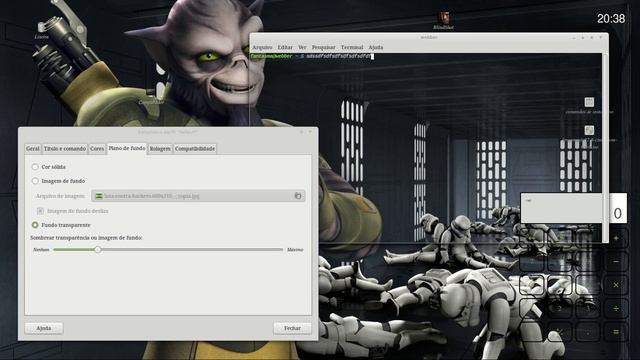Switch to the Compatibilidade tab
The image size is (640, 360).
pyautogui.click(x=195, y=149)
